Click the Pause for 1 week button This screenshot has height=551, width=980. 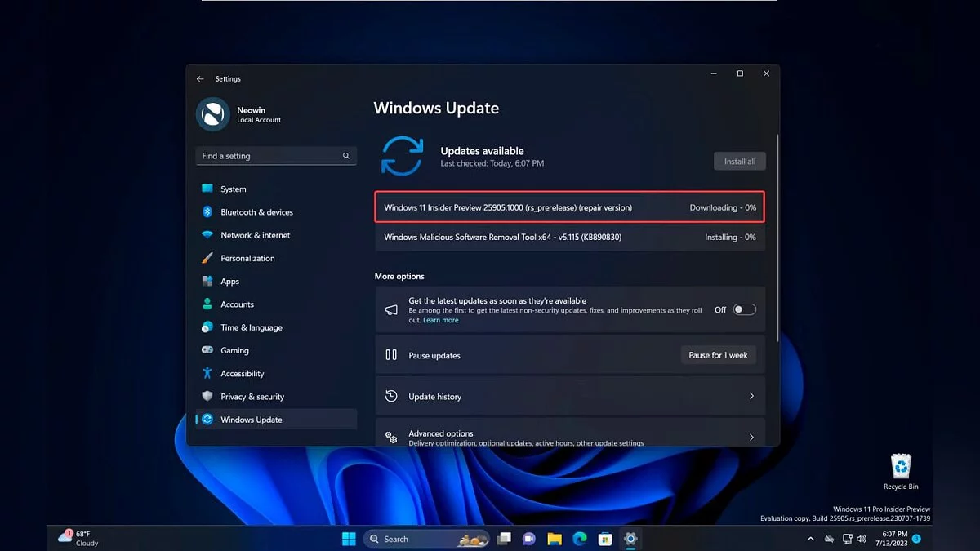point(718,355)
